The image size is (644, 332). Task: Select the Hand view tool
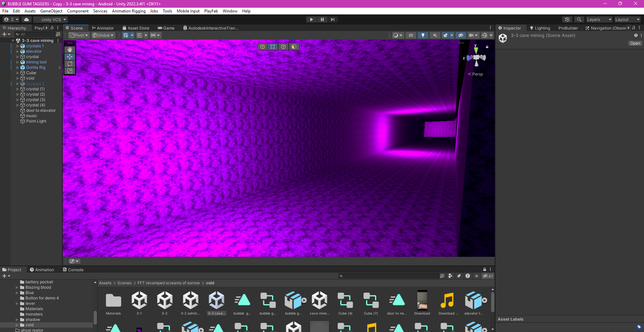pos(70,50)
